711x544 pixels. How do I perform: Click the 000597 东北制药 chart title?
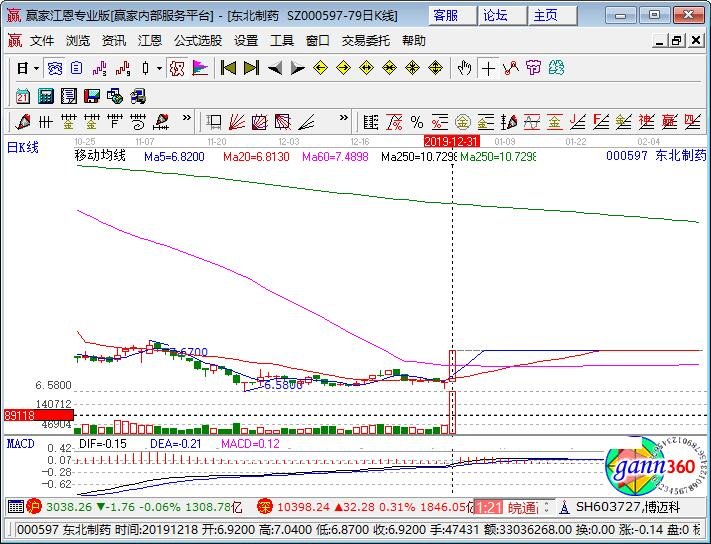coord(656,155)
